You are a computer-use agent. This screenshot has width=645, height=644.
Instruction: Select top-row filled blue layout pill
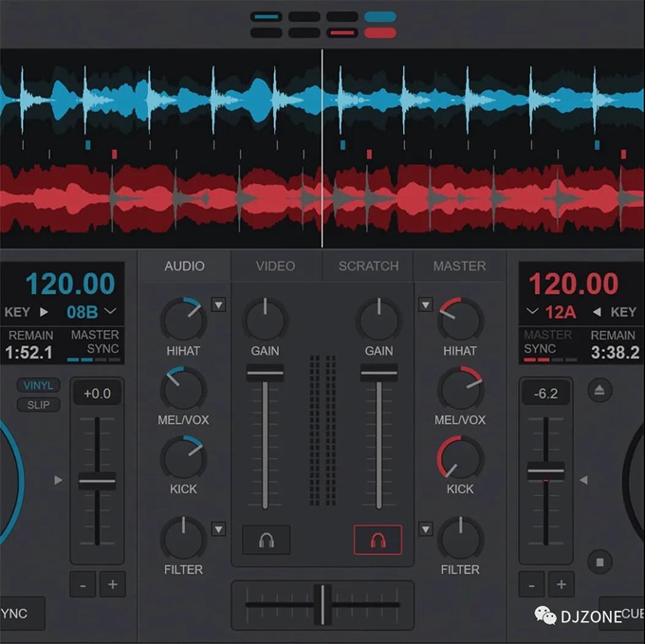point(380,17)
